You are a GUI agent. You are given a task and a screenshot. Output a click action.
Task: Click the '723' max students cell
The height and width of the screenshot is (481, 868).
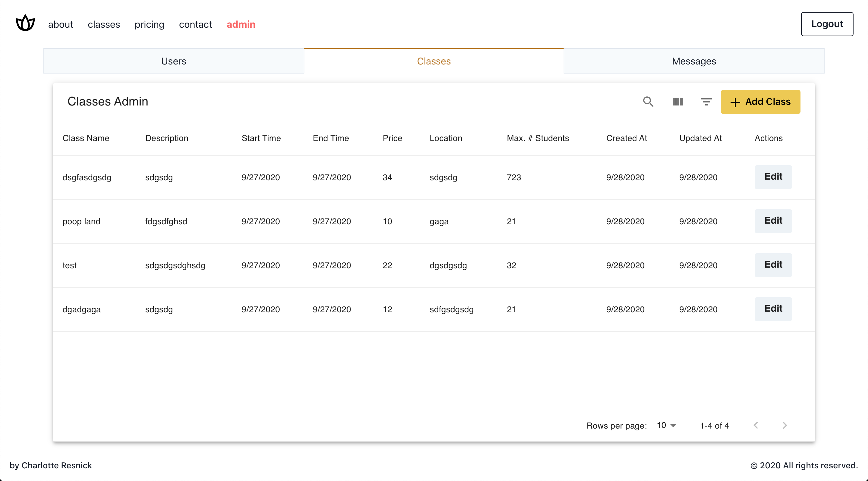pyautogui.click(x=514, y=177)
